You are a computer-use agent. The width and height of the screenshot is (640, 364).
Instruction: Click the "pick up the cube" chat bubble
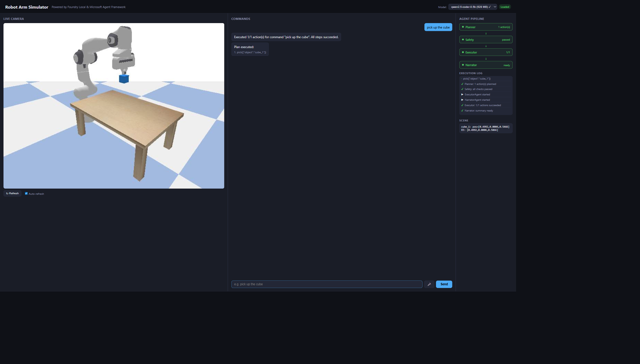(x=438, y=27)
